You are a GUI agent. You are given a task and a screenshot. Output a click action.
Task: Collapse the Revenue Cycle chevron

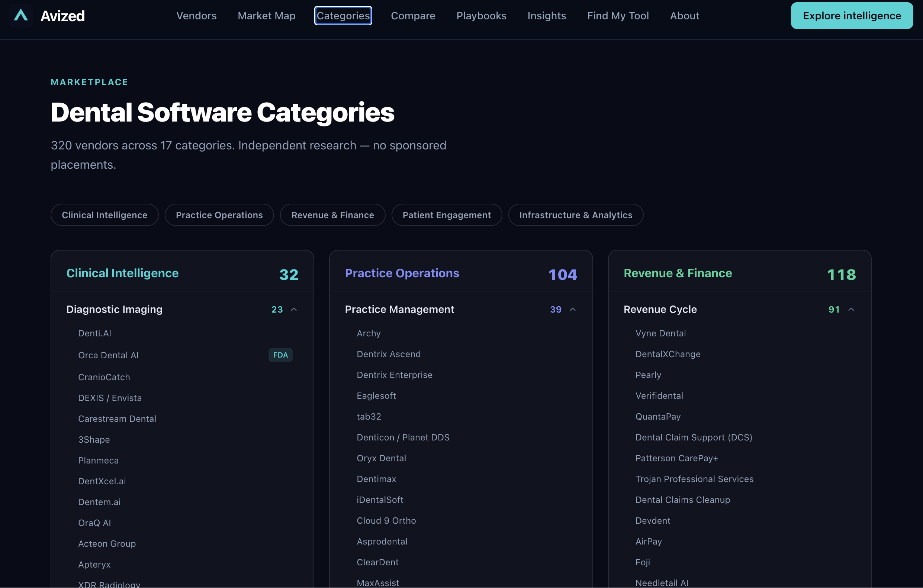point(851,310)
